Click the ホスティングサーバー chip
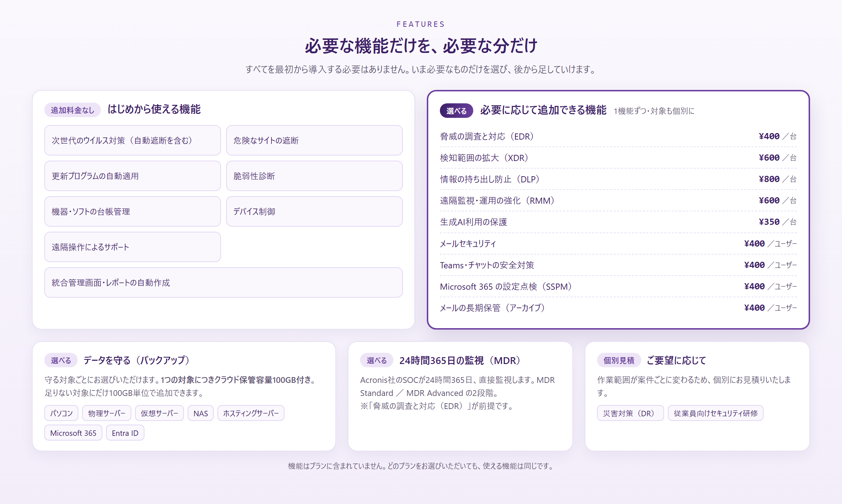The image size is (842, 504). 251,413
